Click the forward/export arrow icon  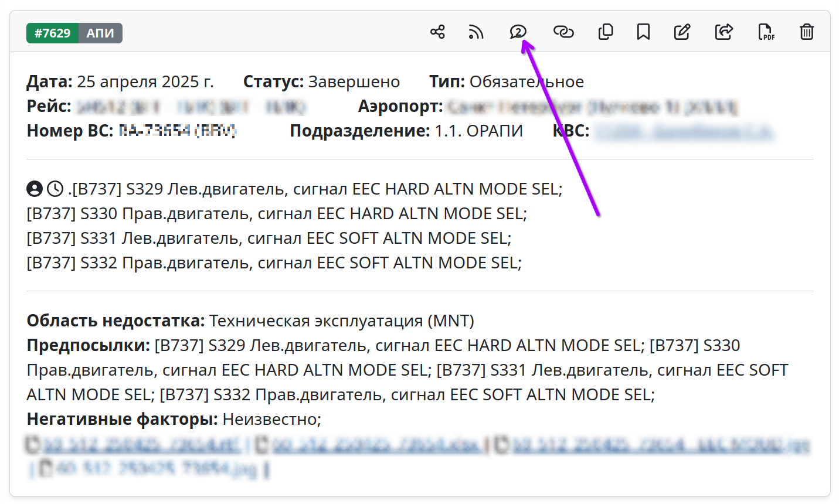click(724, 32)
